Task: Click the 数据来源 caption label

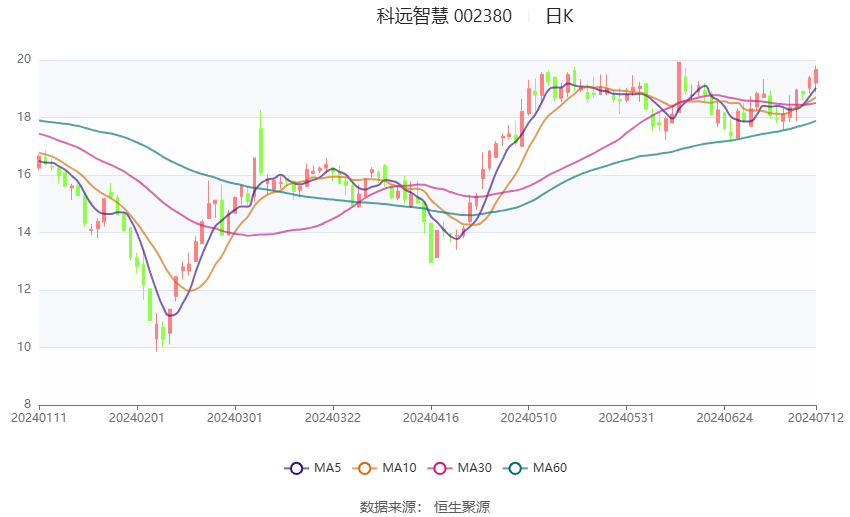Action: click(389, 507)
